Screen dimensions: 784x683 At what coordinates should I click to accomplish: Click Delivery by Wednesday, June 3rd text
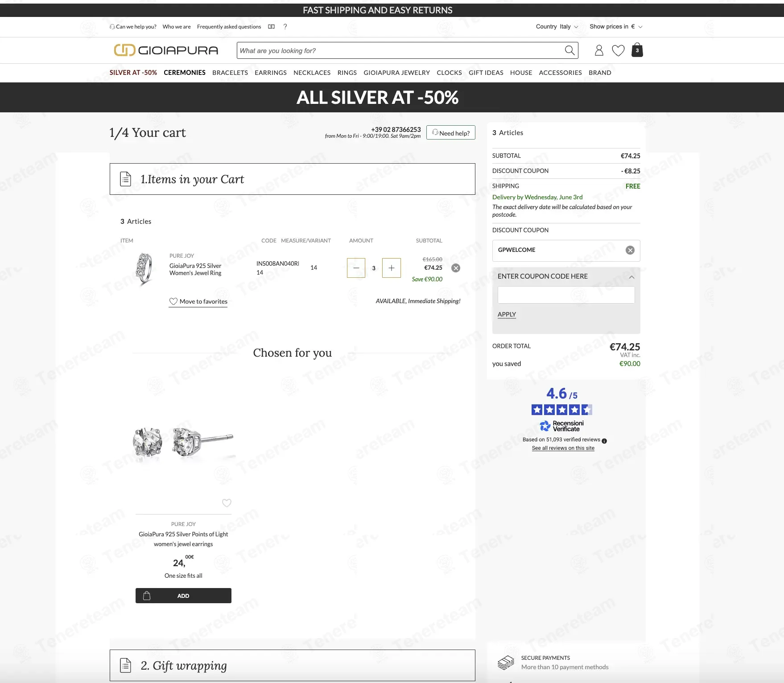coord(537,197)
